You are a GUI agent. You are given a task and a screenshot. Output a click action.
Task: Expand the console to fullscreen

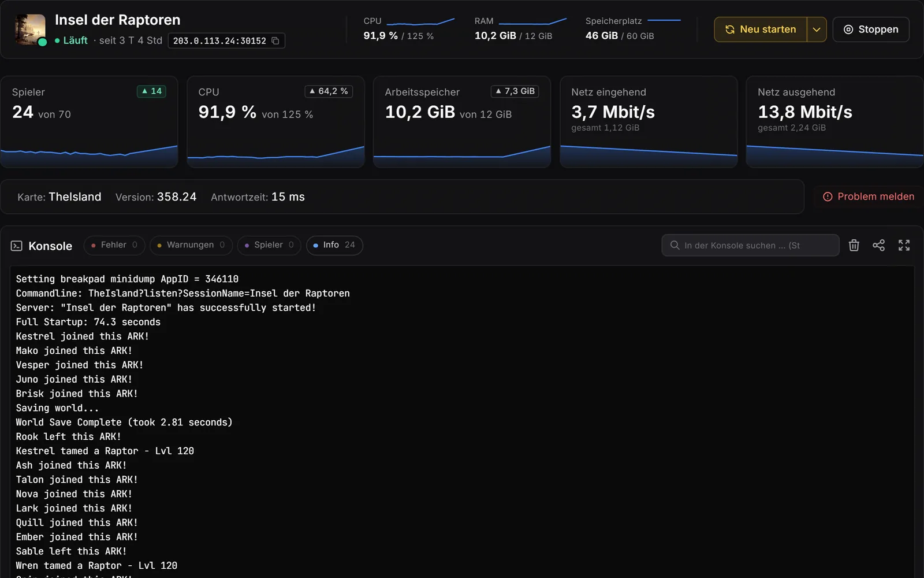[x=904, y=245]
